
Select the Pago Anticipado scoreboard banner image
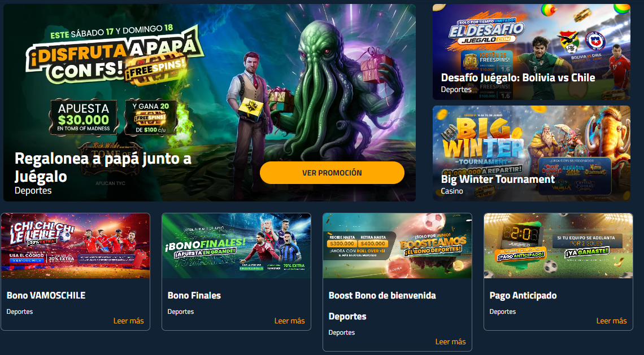(559, 246)
